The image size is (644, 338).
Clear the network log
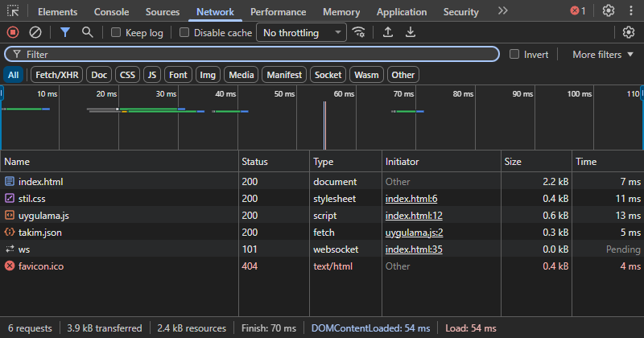point(35,32)
